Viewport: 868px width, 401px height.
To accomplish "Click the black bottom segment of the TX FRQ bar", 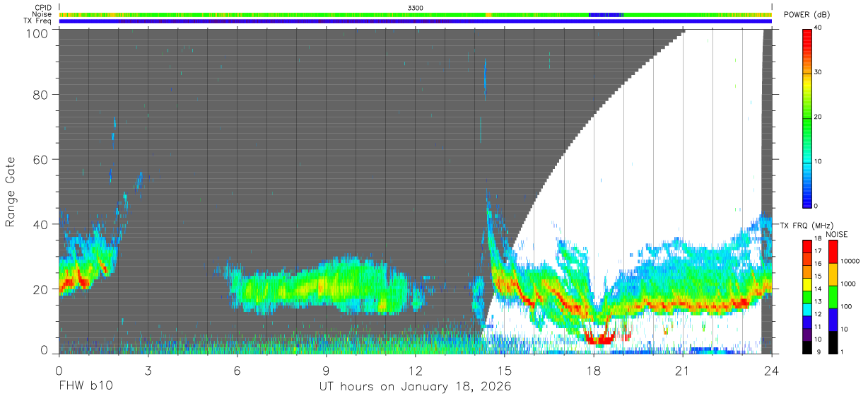I will 807,346.
